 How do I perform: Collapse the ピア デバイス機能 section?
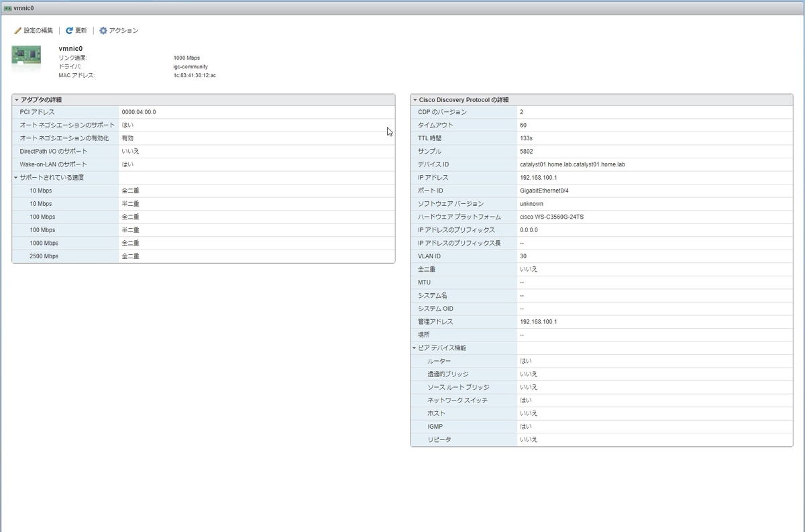click(415, 348)
